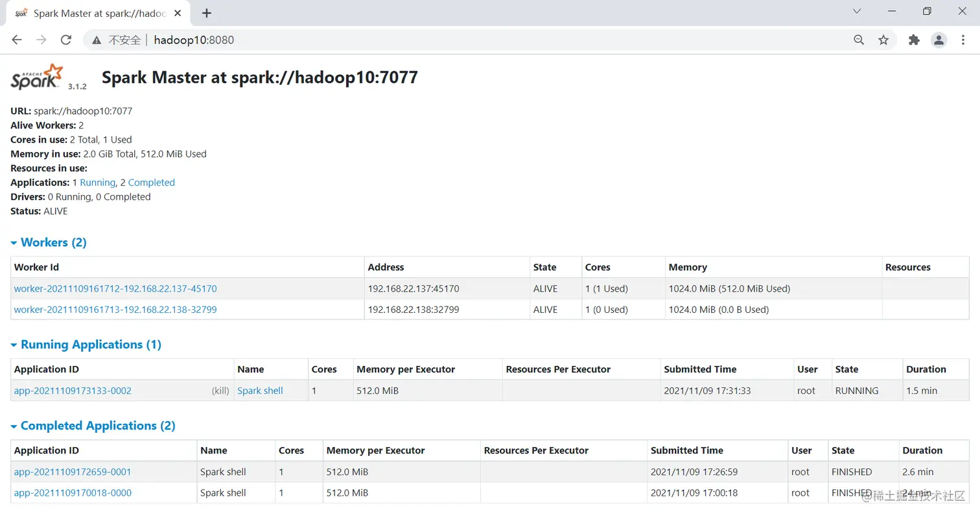Click the URL: spark://hadoop10:7077 line
The height and width of the screenshot is (517, 980).
pos(71,111)
